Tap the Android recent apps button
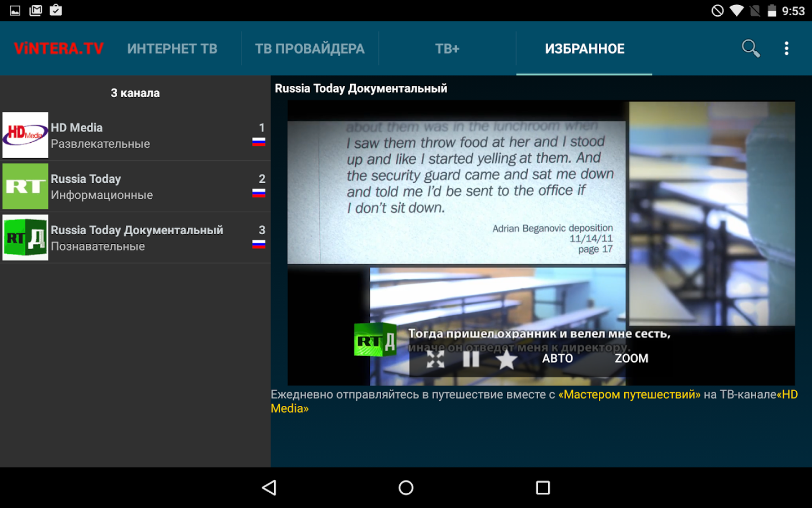The width and height of the screenshot is (812, 508). (x=543, y=488)
